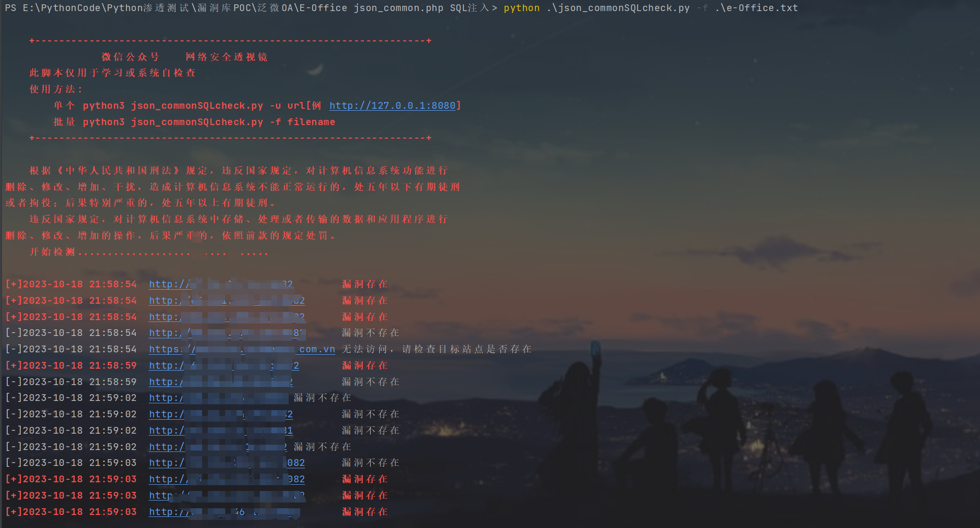This screenshot has height=528, width=980.
Task: Click the .\json_commonSQLcheck.py script name in prompt
Action: [618, 8]
